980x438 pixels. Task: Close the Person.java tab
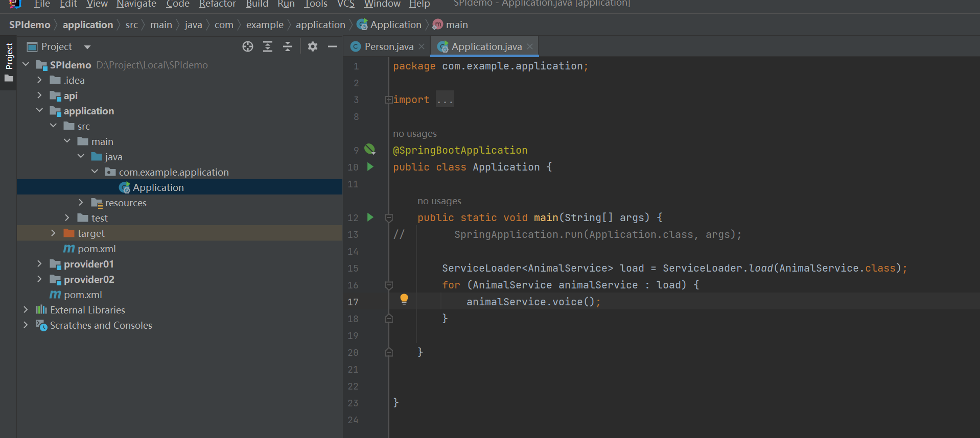coord(422,46)
